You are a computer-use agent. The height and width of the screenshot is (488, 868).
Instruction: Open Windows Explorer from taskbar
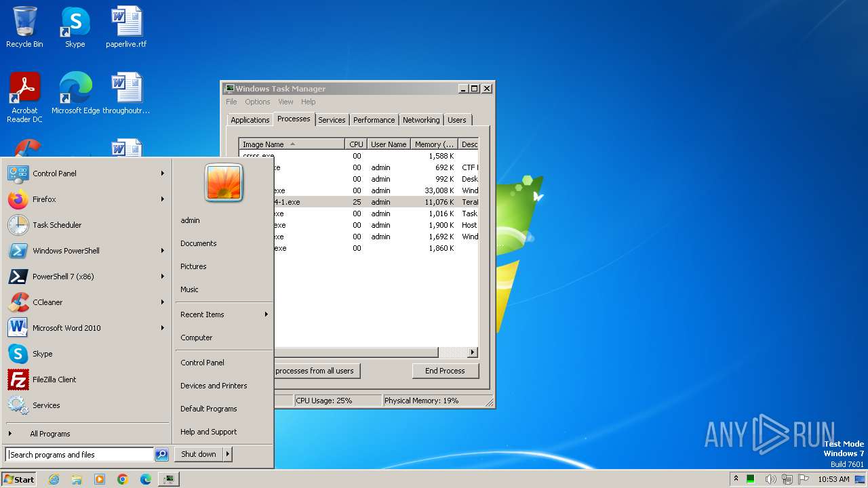77,479
